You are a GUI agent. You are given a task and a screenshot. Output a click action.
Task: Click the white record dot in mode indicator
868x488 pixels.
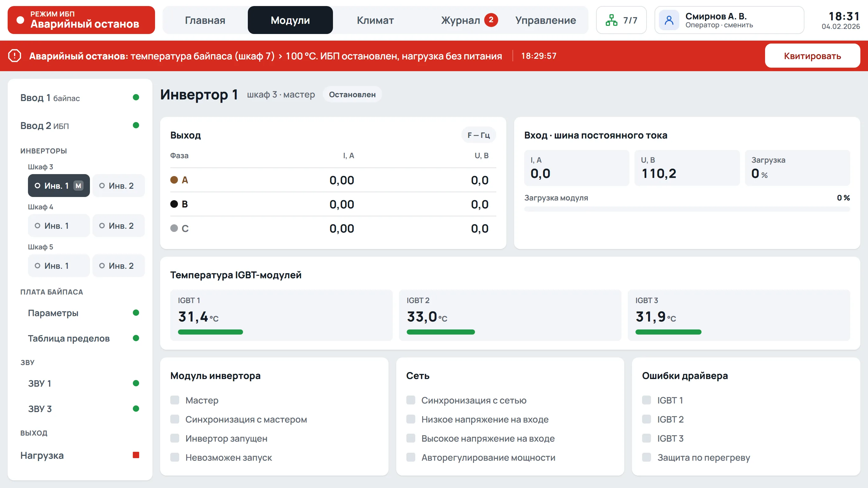click(x=20, y=20)
